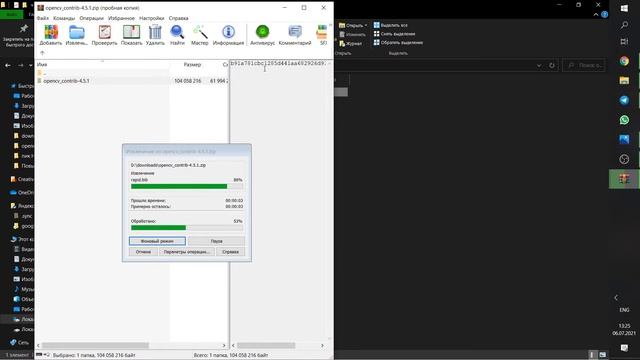640x360 pixels.
Task: Click the Показать (View) book icon
Action: (131, 35)
